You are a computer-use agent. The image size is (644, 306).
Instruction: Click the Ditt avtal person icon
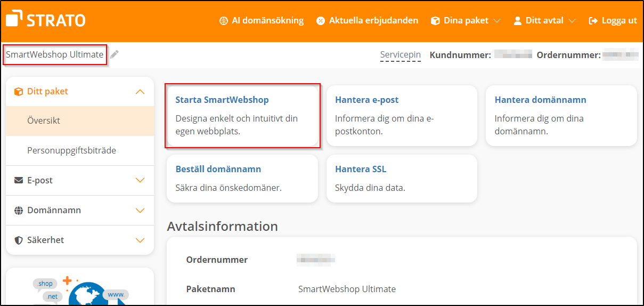(517, 21)
